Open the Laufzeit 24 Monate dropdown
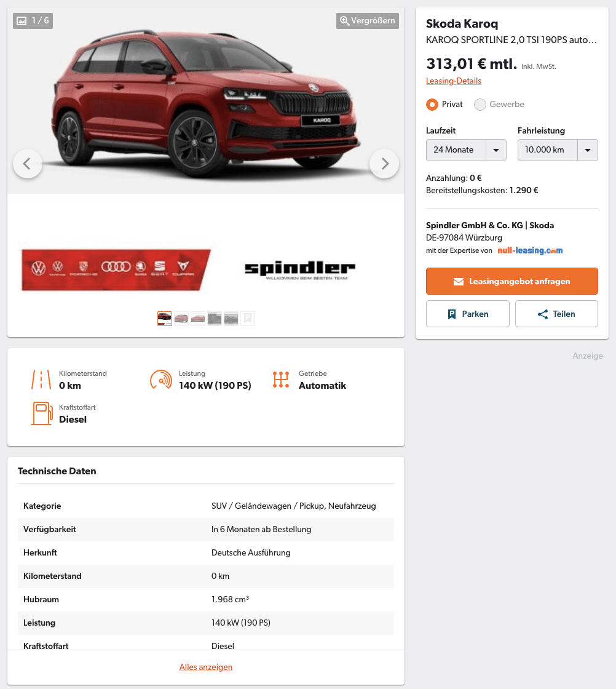The image size is (616, 689). pyautogui.click(x=466, y=150)
